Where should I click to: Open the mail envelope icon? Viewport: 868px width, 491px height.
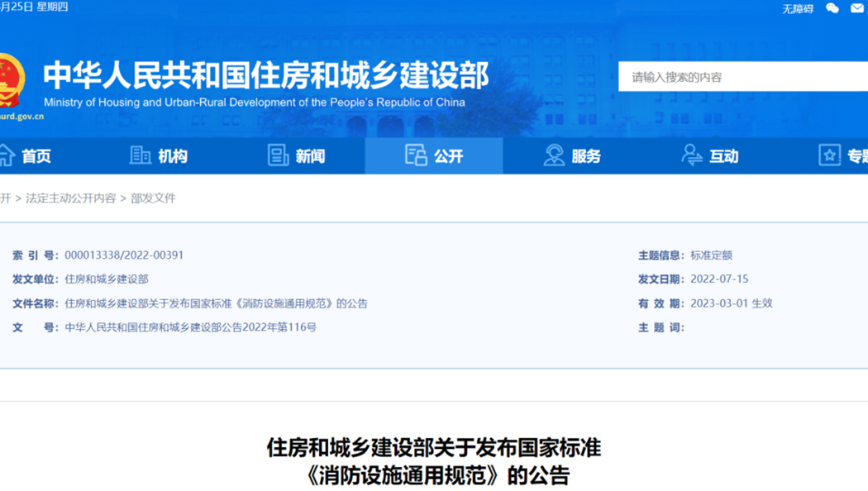[857, 8]
